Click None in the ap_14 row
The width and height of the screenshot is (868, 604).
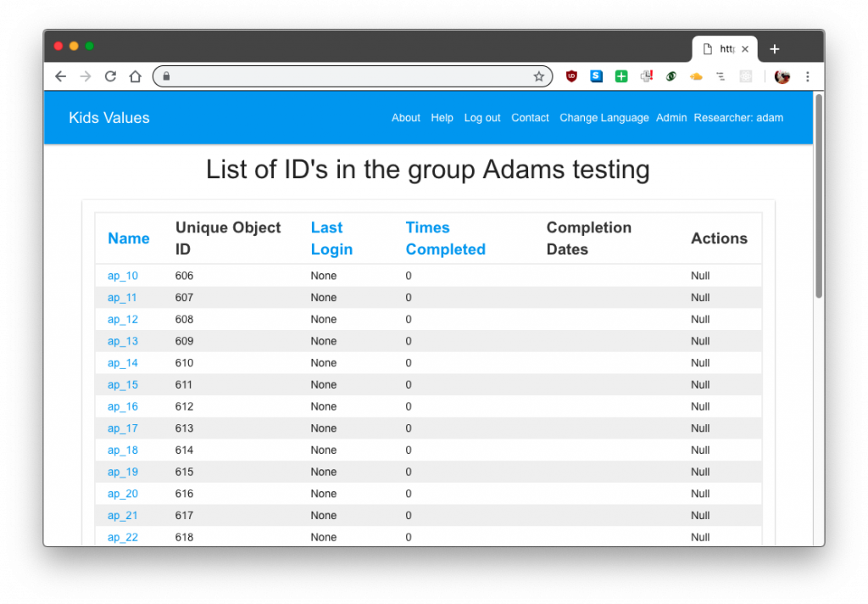pyautogui.click(x=323, y=363)
